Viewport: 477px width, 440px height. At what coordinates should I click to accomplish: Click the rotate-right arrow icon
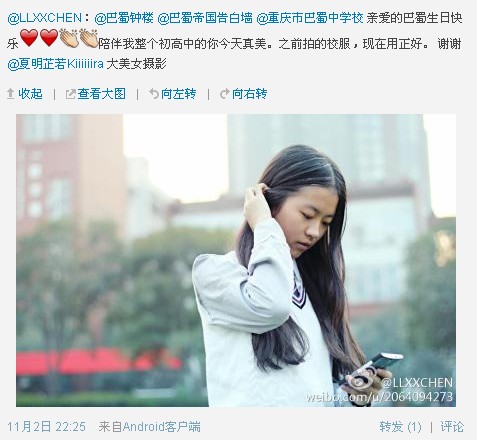225,94
